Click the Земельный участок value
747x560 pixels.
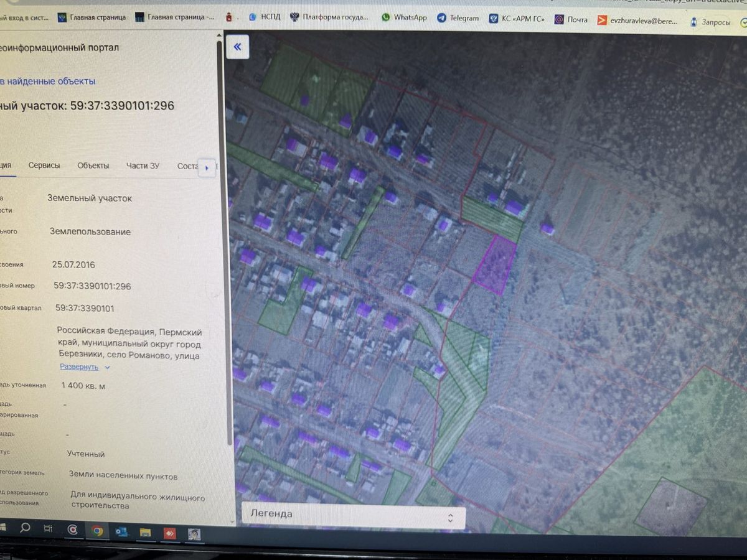point(90,198)
